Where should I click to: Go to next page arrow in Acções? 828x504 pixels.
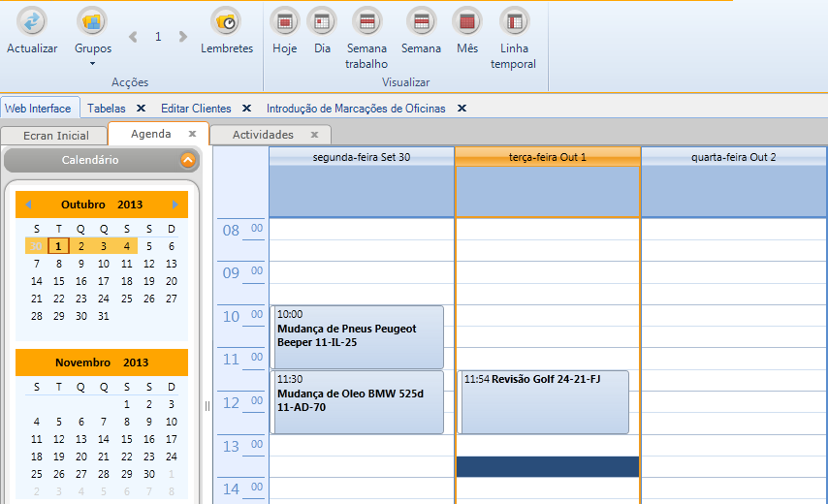point(182,37)
